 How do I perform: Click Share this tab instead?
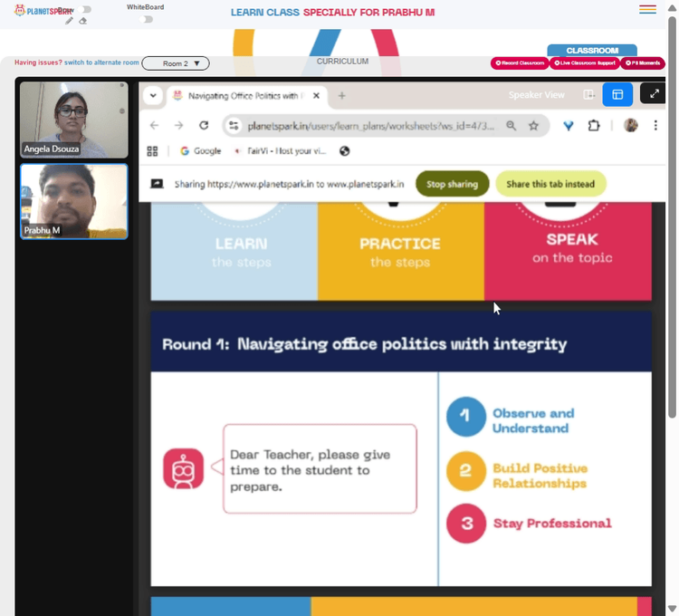[x=550, y=184]
